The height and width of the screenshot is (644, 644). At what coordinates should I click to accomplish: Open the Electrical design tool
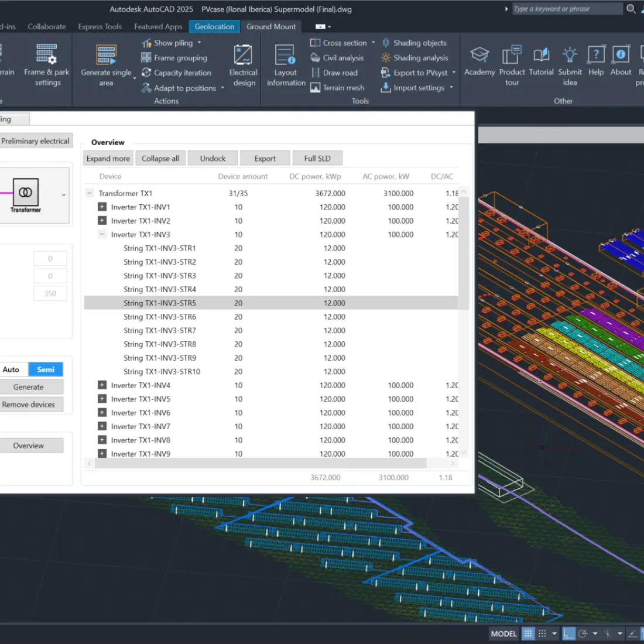pos(243,56)
